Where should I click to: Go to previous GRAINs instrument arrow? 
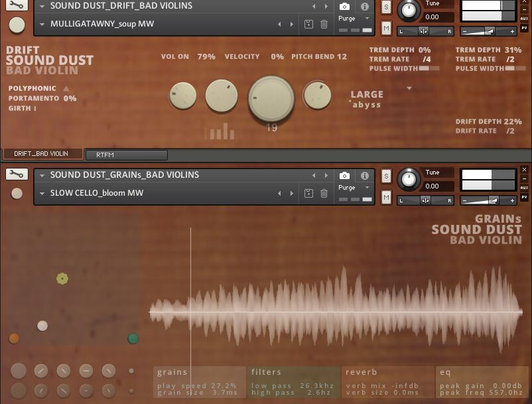tap(314, 175)
